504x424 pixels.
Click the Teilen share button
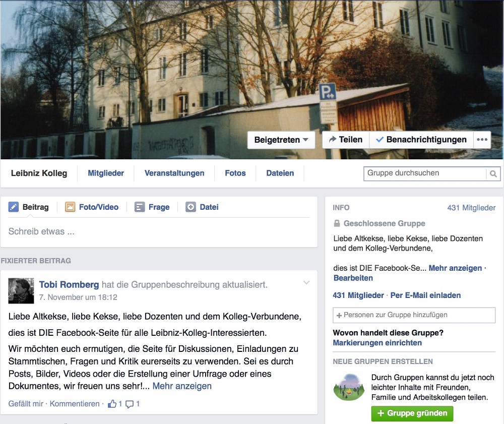(x=346, y=140)
